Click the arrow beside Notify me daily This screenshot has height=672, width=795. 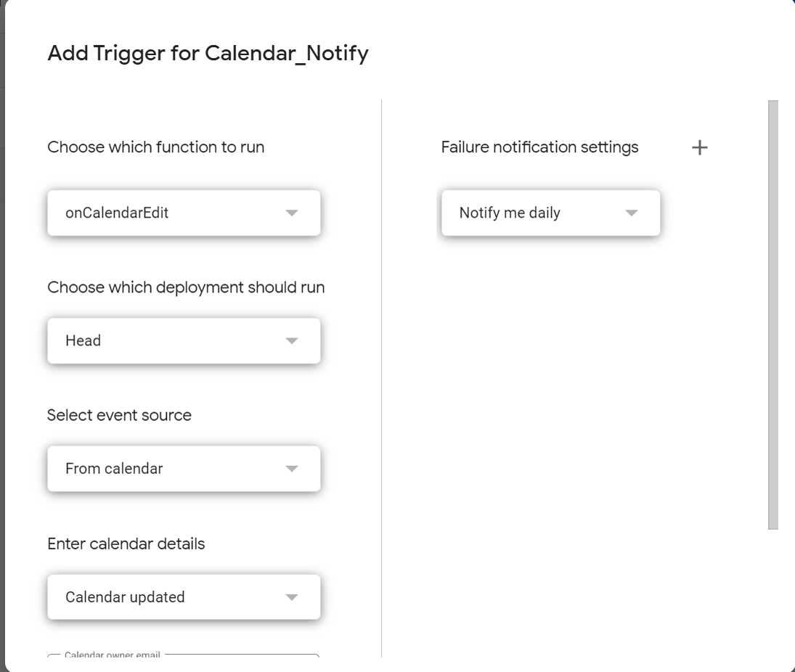click(632, 213)
